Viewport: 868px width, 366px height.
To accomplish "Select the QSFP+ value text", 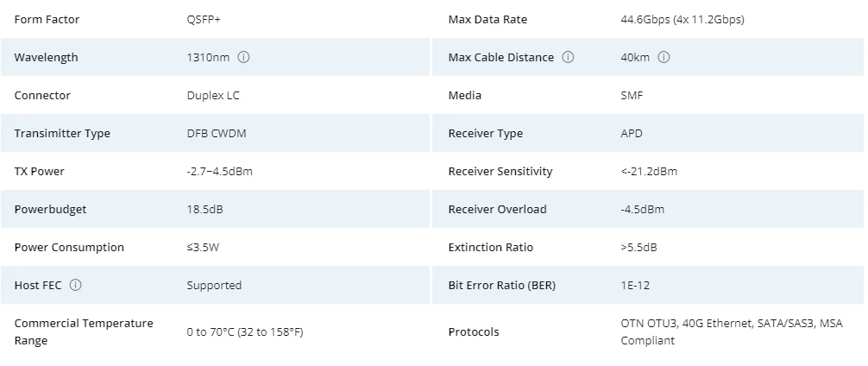I will (x=204, y=20).
